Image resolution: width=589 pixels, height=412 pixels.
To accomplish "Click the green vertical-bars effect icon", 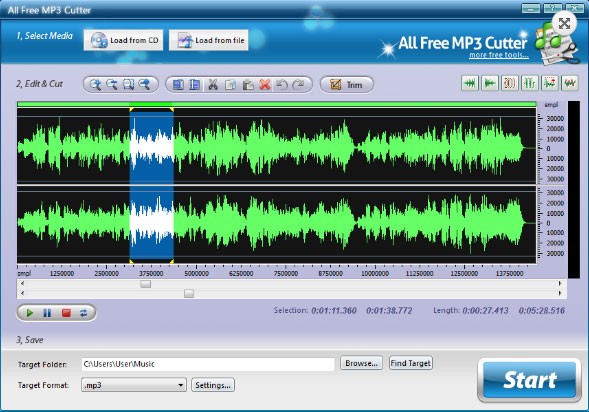I will pos(530,83).
